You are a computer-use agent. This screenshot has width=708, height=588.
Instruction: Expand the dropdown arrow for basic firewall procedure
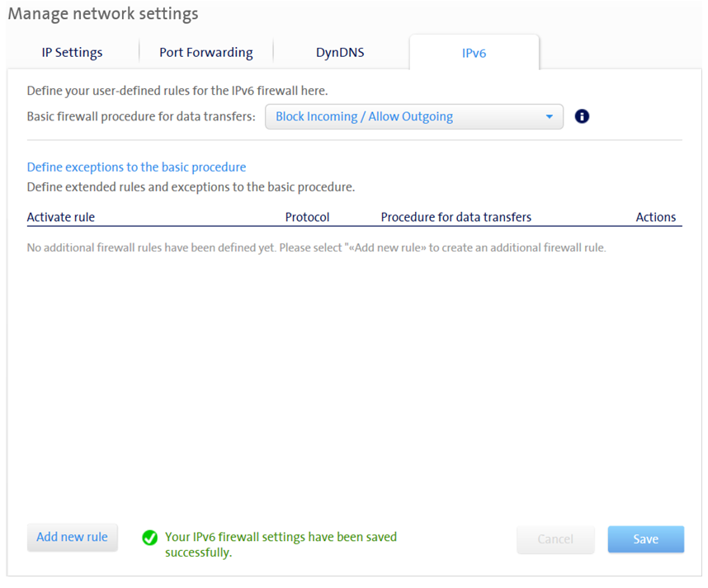coord(550,117)
